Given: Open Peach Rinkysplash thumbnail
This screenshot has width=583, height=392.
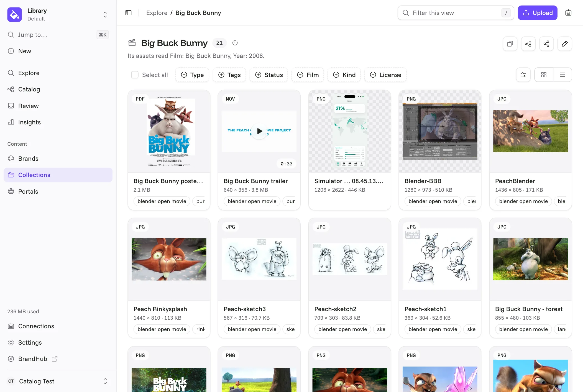Looking at the screenshot, I should point(169,259).
